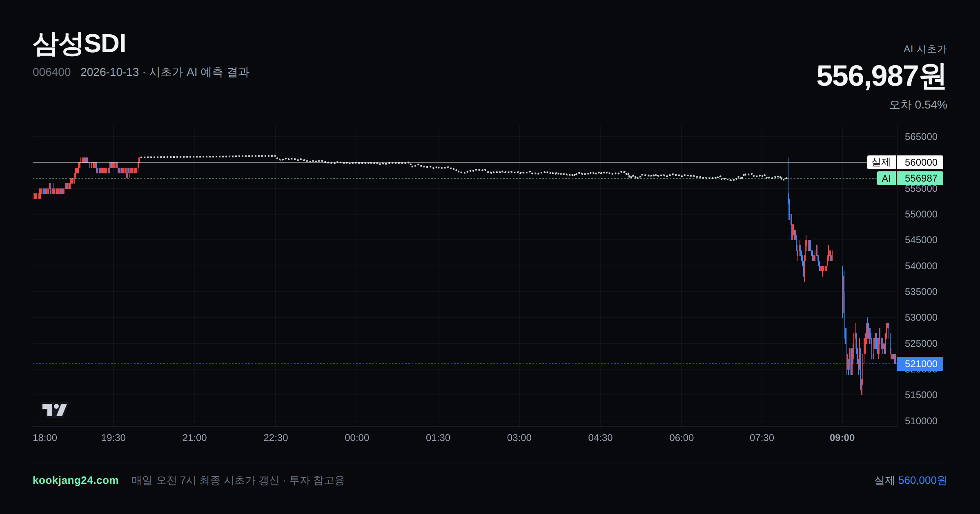Click the 22:30 time axis label

(x=276, y=438)
